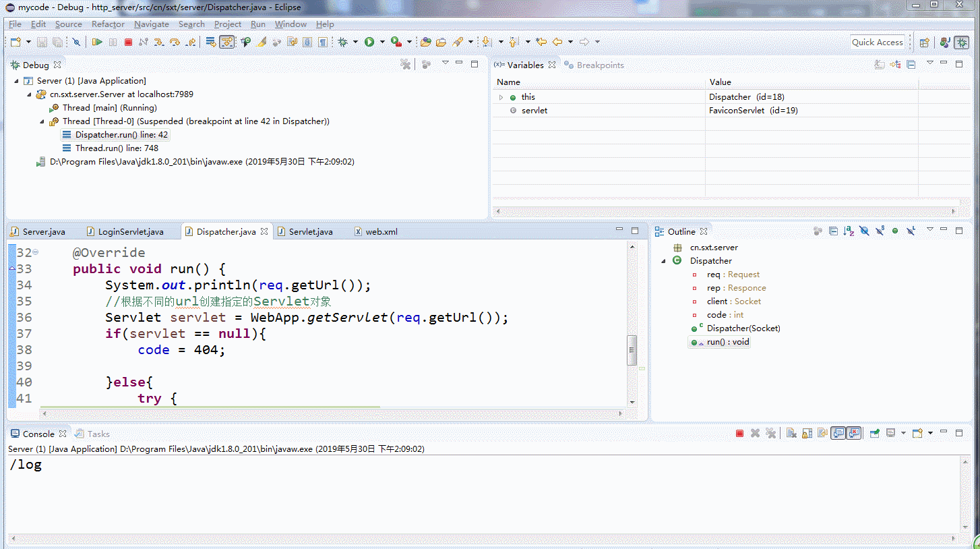Screen dimensions: 980x549
Task: Open Outline view menu triangle
Action: 929,229
